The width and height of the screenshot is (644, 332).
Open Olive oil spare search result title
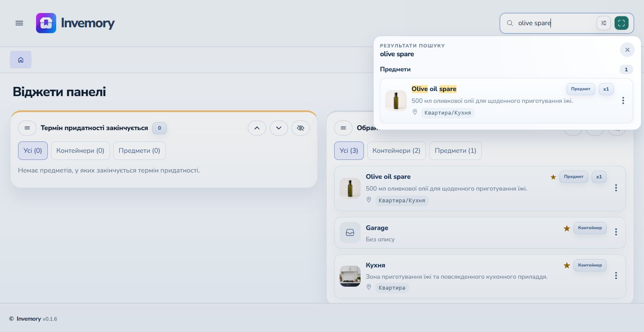pyautogui.click(x=434, y=89)
